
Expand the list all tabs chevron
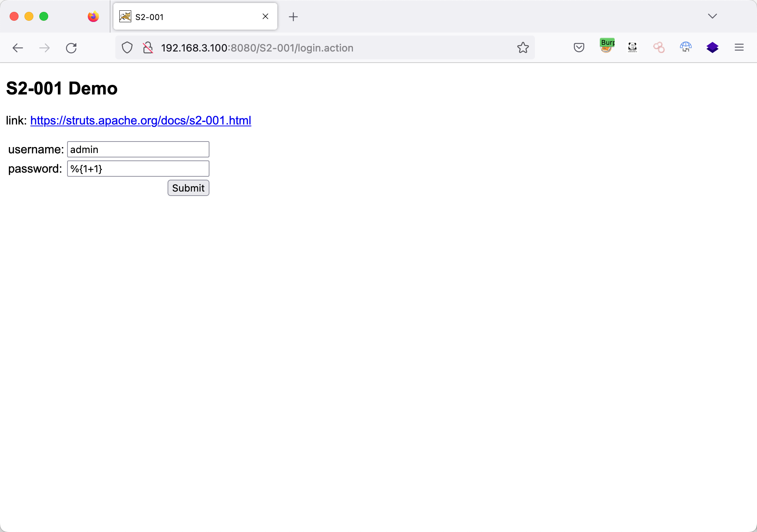coord(712,16)
